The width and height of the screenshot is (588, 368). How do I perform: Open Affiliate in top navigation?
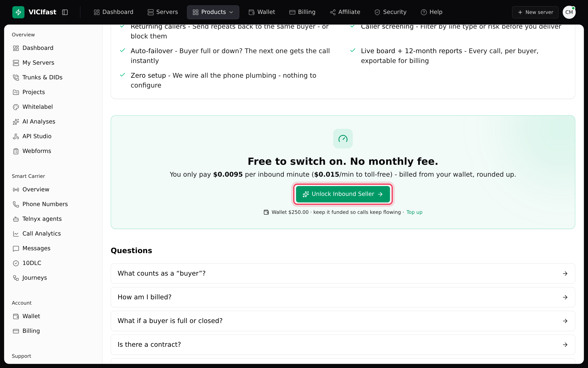(x=345, y=12)
